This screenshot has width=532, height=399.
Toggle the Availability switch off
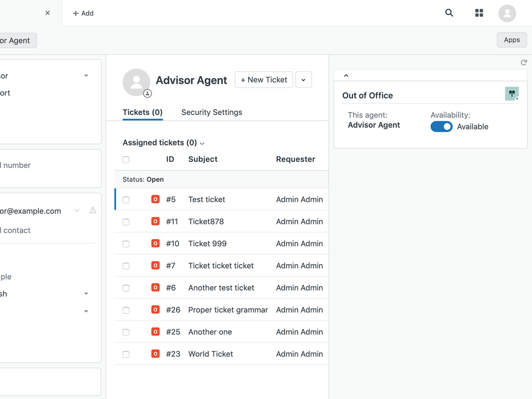[x=442, y=127]
